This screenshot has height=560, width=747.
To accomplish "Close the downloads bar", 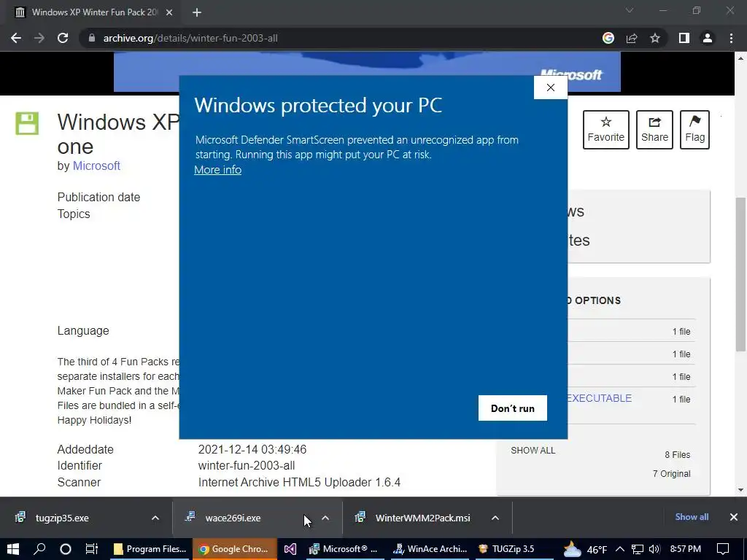I will 734,517.
